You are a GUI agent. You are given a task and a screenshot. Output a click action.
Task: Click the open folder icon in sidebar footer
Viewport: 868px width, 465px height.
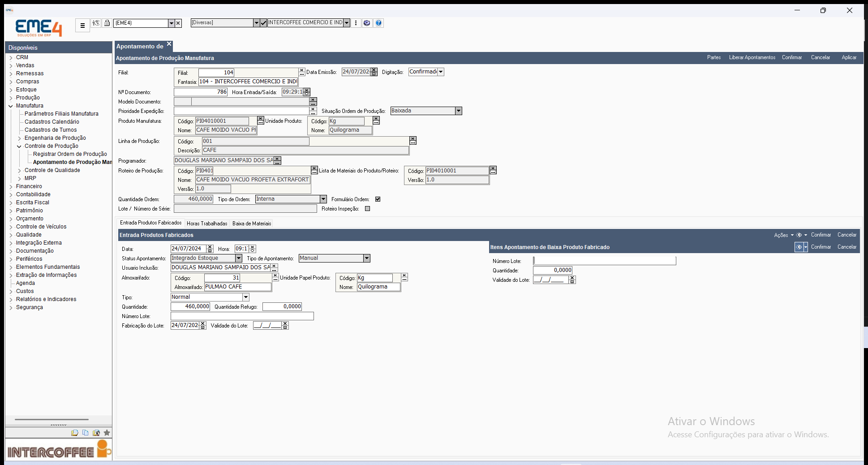(74, 433)
